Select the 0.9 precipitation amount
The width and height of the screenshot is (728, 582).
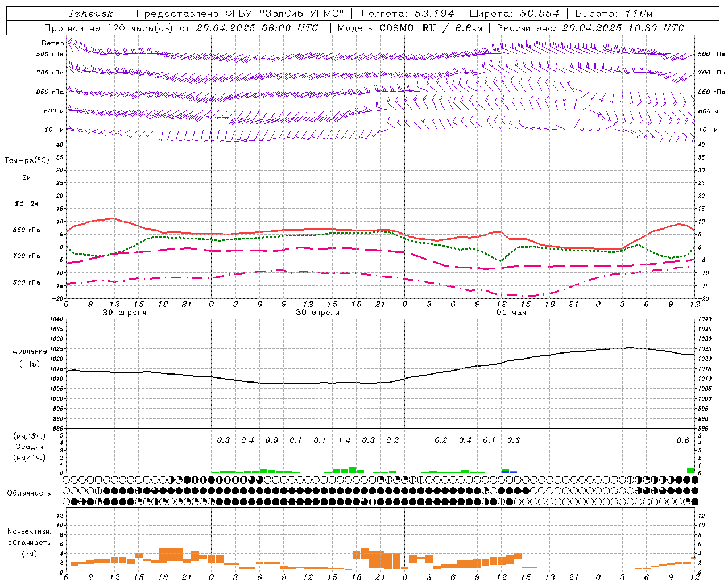tap(272, 440)
